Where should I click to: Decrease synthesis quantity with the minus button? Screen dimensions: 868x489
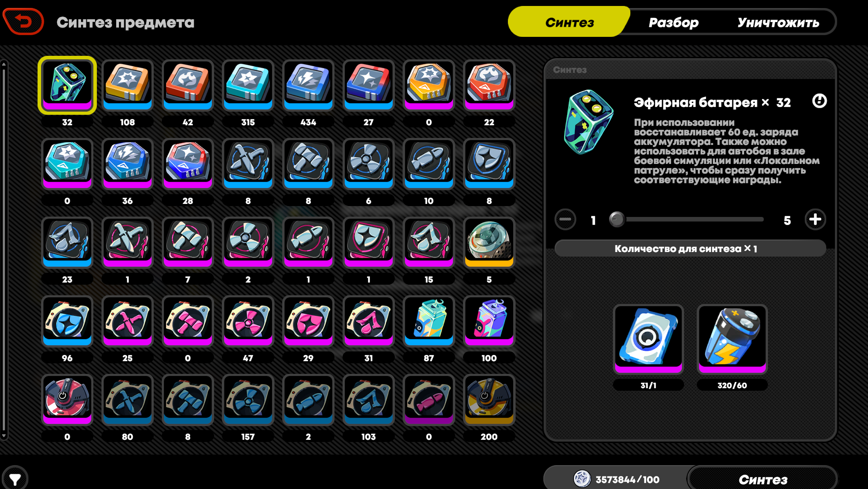[x=565, y=220]
